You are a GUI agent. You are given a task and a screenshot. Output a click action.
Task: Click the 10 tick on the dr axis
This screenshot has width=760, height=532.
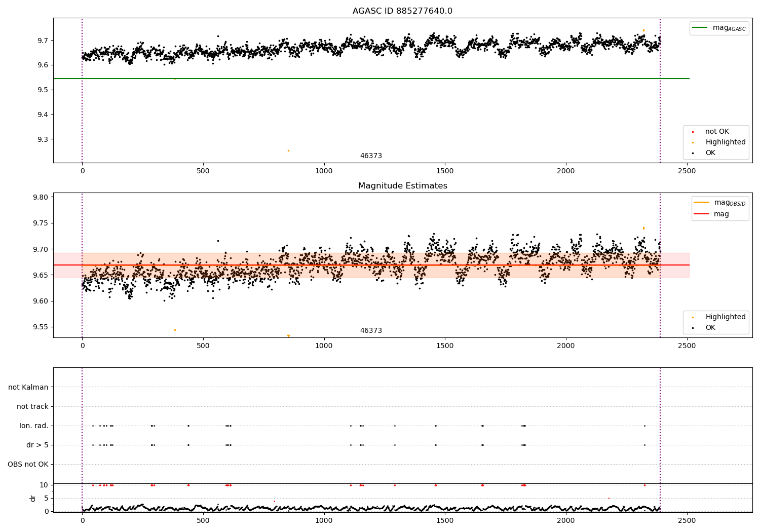click(44, 485)
